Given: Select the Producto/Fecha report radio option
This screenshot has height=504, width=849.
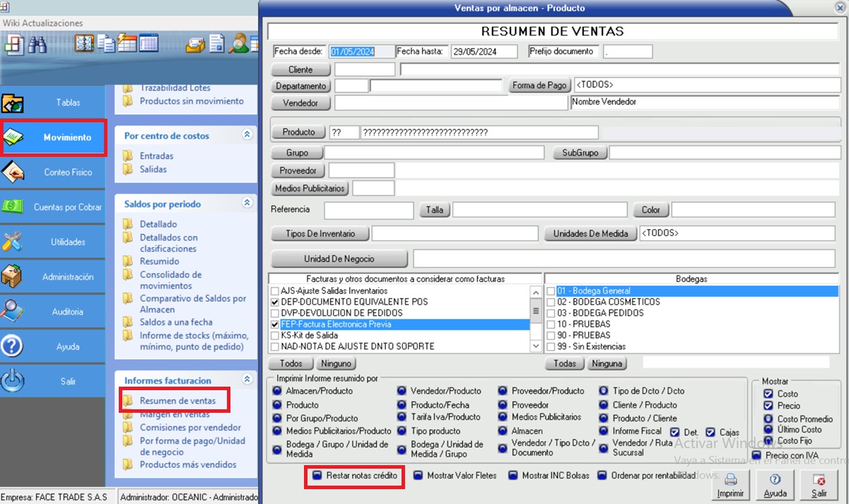Looking at the screenshot, I should coord(402,405).
